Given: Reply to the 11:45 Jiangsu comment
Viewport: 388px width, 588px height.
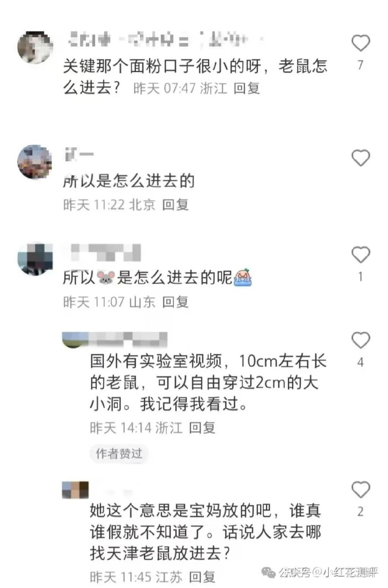Looking at the screenshot, I should [202, 576].
